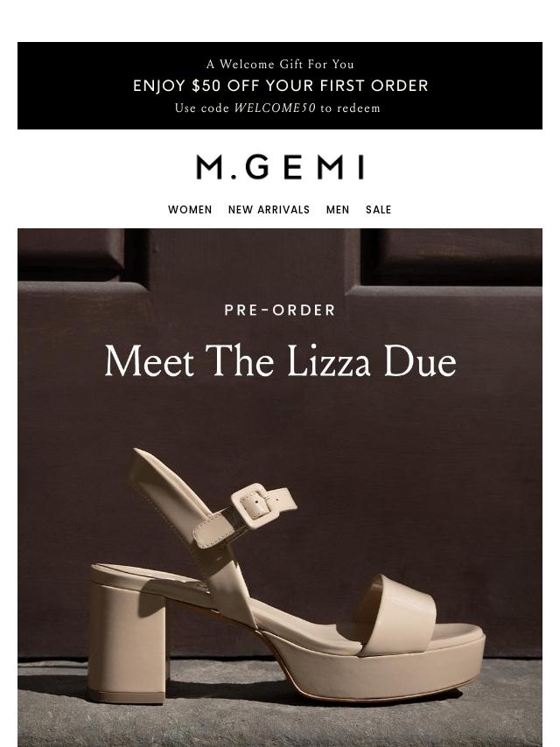560x747 pixels.
Task: Select the MEN navigation link
Action: (x=338, y=210)
